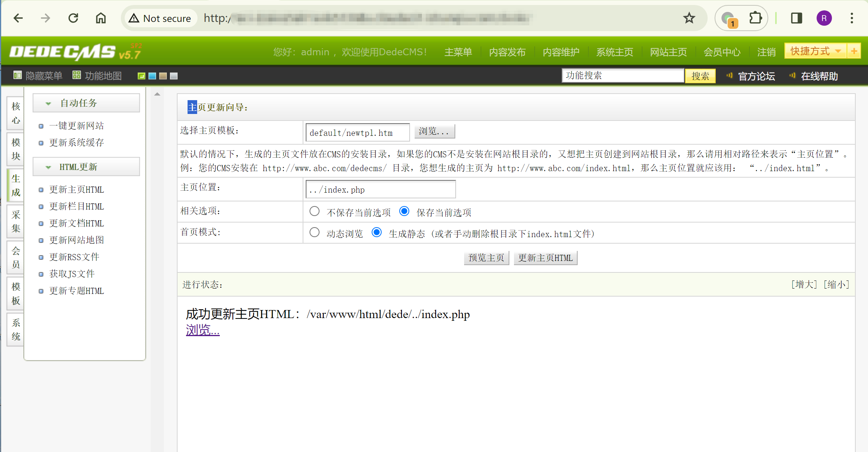Bookmark this page with star icon
This screenshot has height=452, width=868.
[689, 18]
